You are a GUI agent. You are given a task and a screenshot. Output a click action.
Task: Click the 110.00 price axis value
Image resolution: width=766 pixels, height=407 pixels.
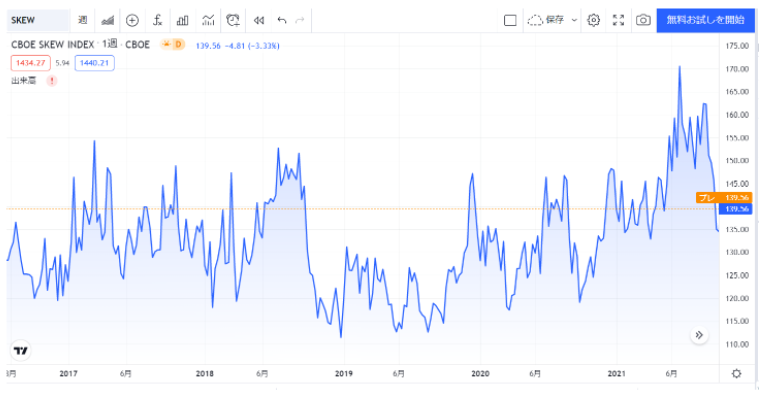pyautogui.click(x=737, y=344)
